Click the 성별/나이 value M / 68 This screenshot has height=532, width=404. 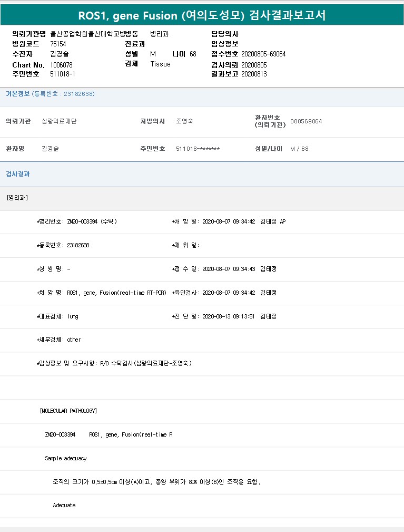(x=299, y=149)
